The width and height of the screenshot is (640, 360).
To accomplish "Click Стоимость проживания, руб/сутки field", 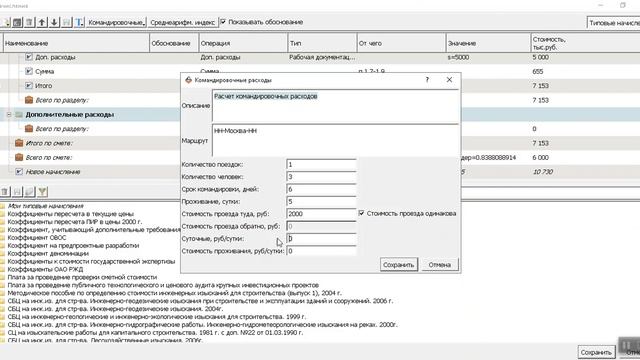I will click(321, 251).
